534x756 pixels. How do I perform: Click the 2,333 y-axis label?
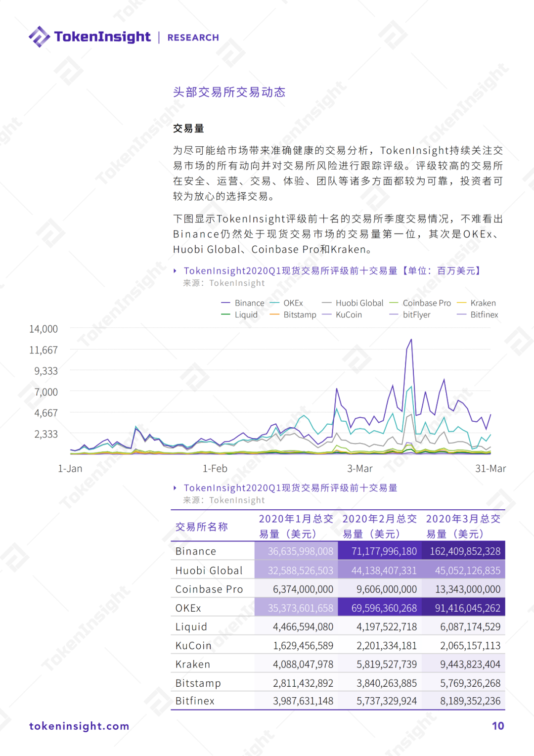(x=46, y=434)
